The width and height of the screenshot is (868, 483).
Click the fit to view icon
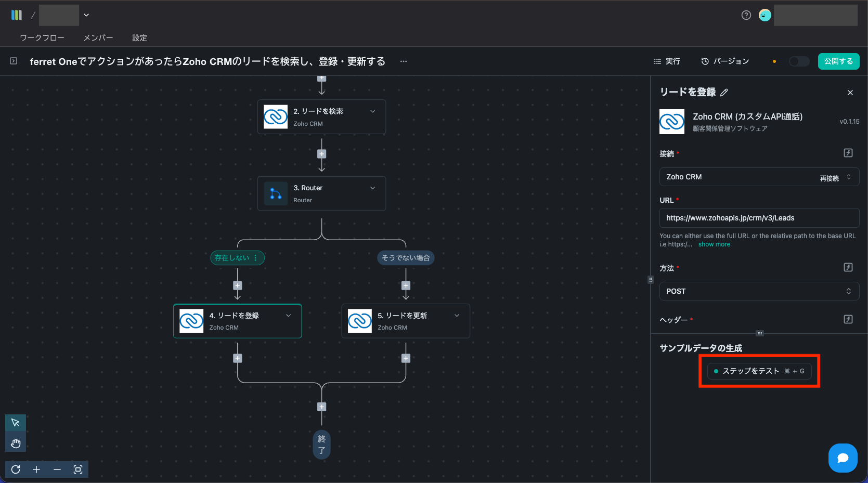78,469
